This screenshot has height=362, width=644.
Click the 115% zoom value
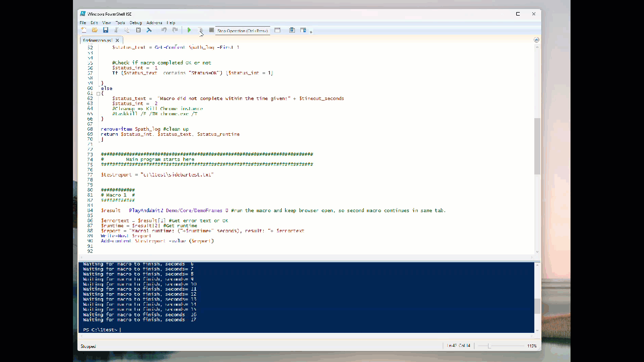(532, 346)
